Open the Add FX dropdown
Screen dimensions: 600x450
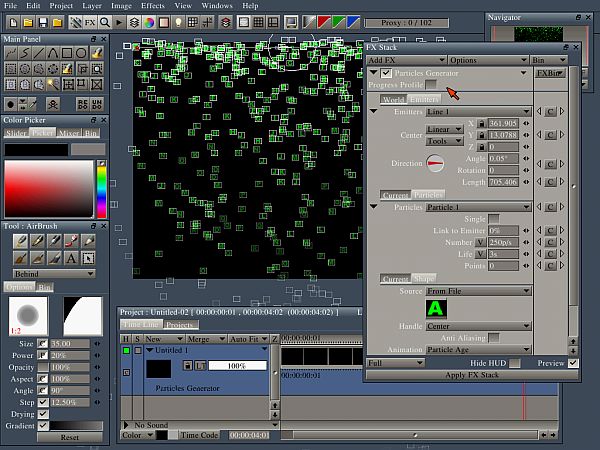tap(406, 60)
